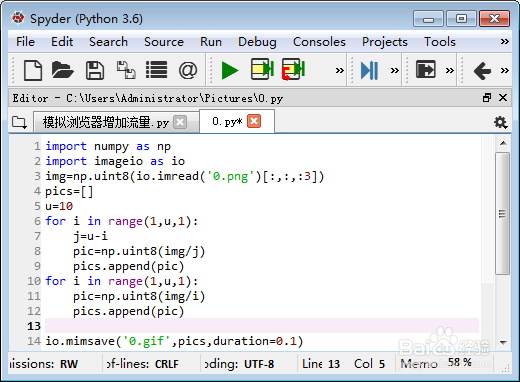Screen dimensions: 520x382
Task: Click Line 13 status indicator
Action: 321,364
